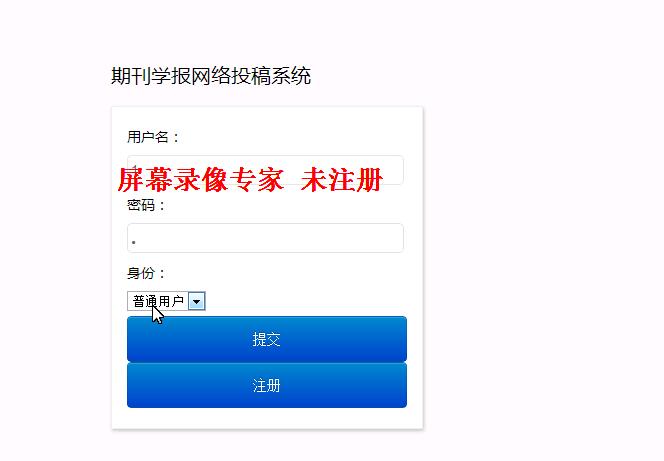Screen dimensions: 664x461
Task: Focus the 密码 password field
Action: coord(265,238)
